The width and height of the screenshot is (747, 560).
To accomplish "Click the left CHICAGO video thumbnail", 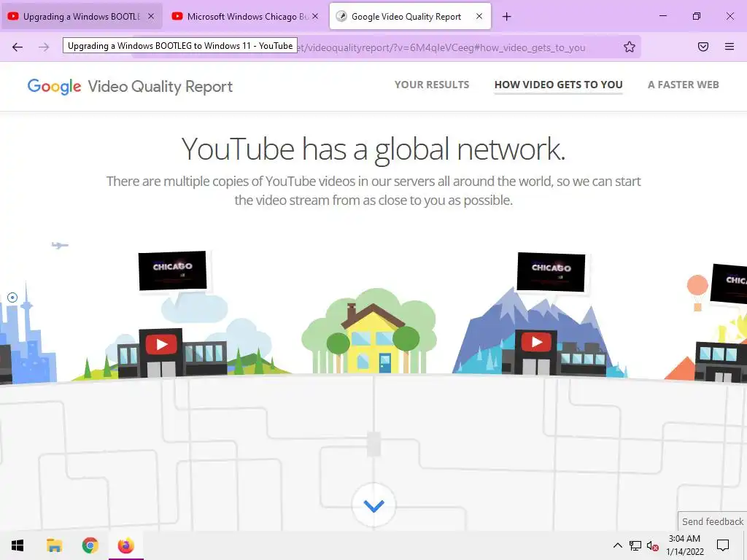I will [172, 271].
